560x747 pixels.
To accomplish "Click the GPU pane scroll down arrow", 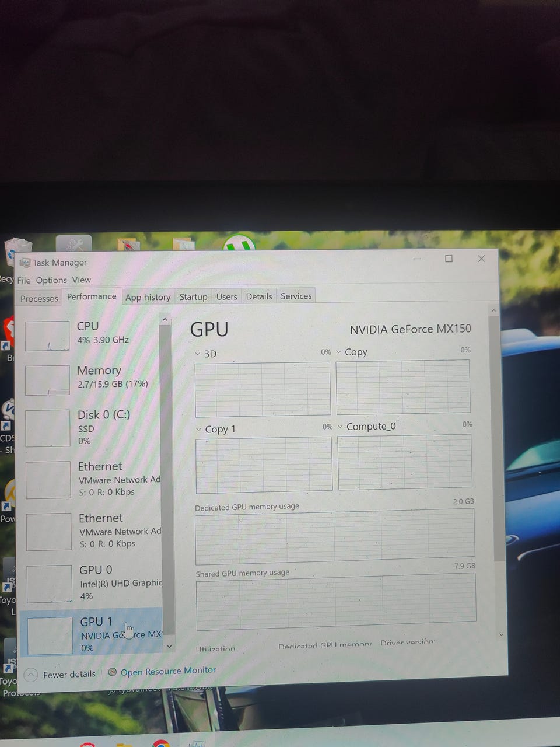I will tap(501, 634).
